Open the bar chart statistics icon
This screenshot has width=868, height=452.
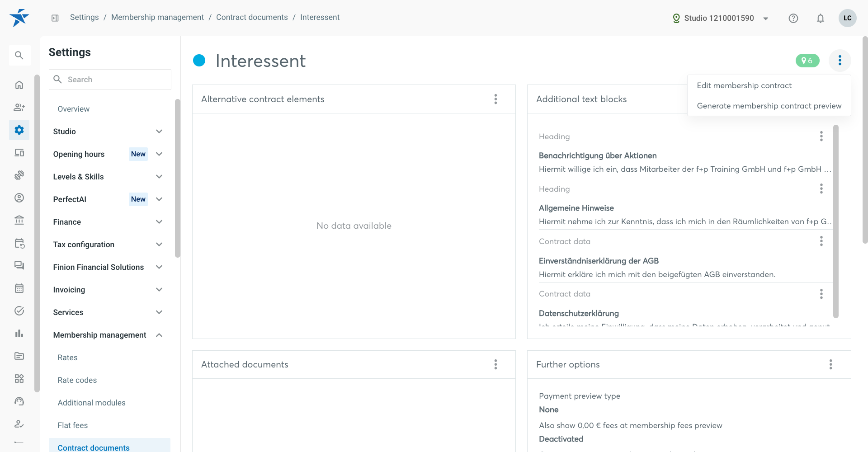[19, 334]
